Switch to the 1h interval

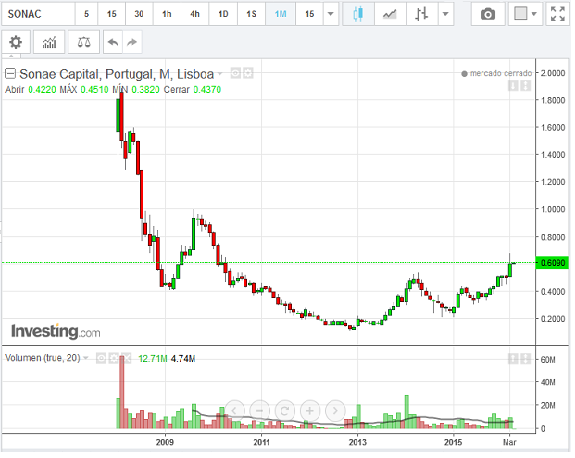tap(167, 14)
